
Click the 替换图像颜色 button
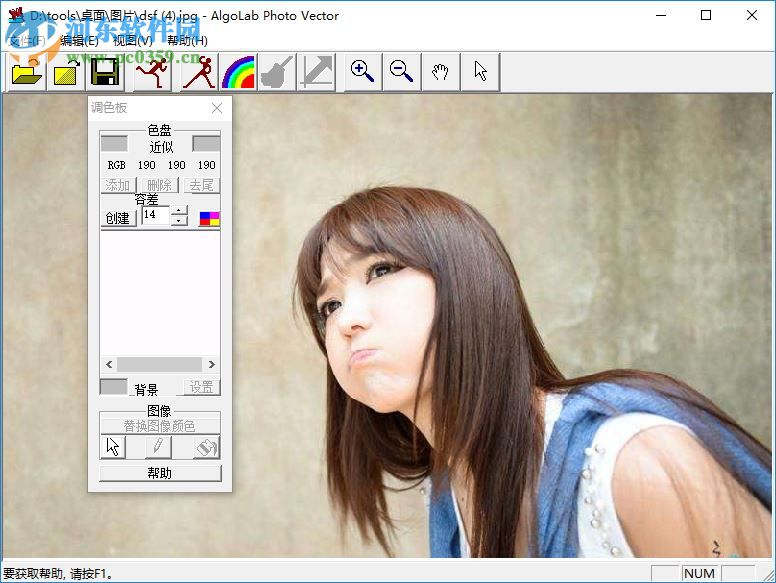(x=160, y=426)
